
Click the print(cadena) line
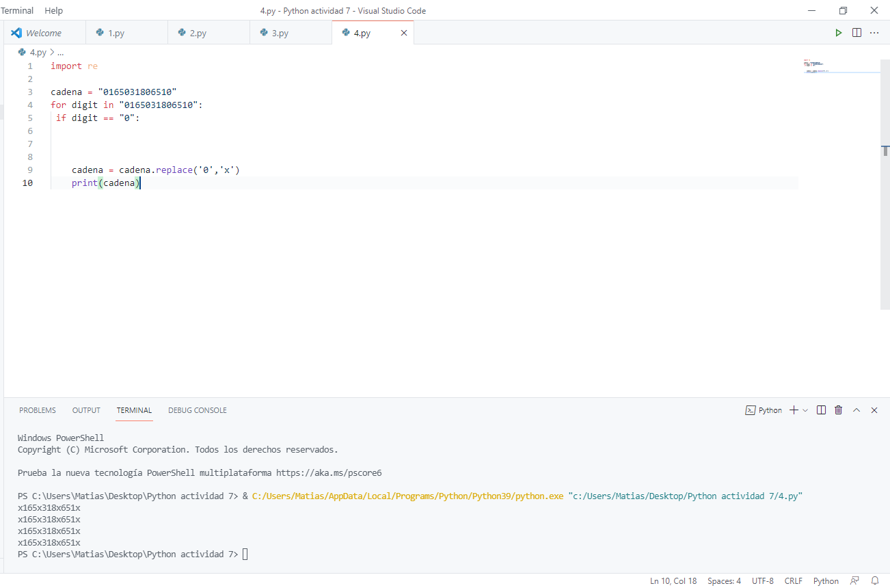tap(105, 183)
